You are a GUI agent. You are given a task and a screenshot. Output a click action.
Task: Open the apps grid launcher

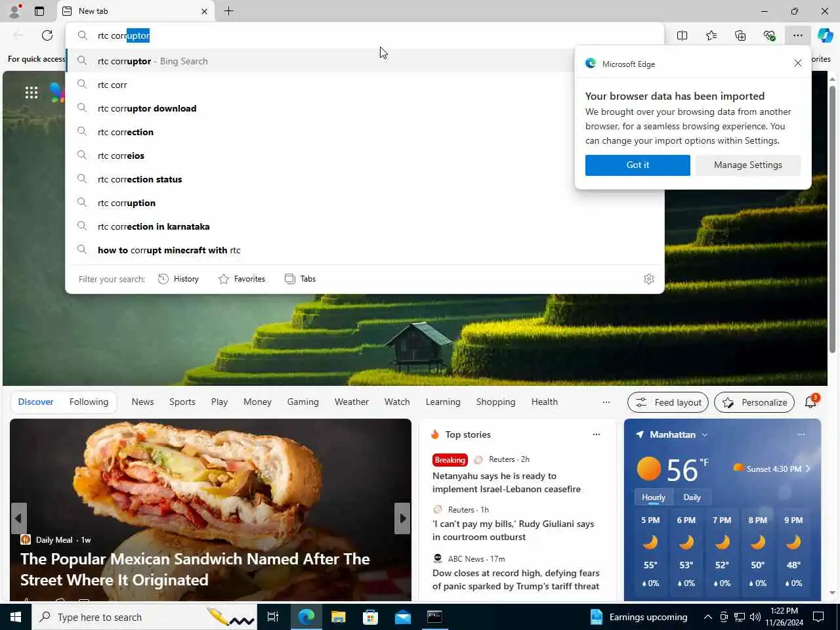pos(31,93)
